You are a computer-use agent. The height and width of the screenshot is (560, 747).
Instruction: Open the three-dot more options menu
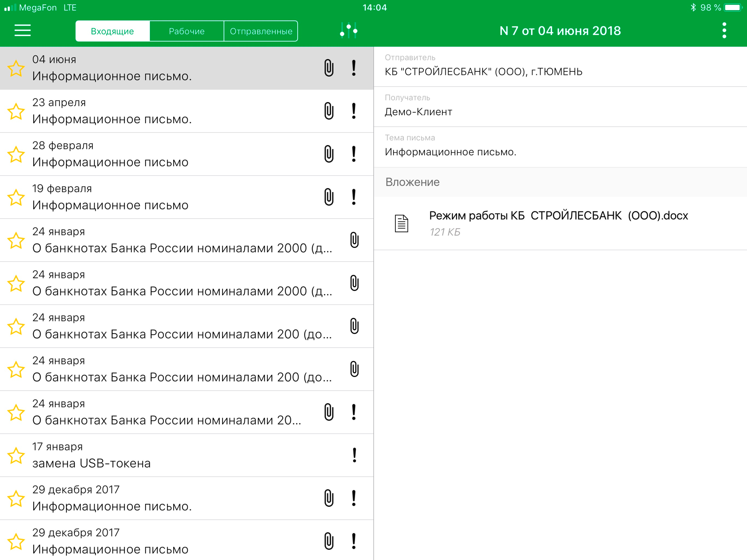(724, 30)
